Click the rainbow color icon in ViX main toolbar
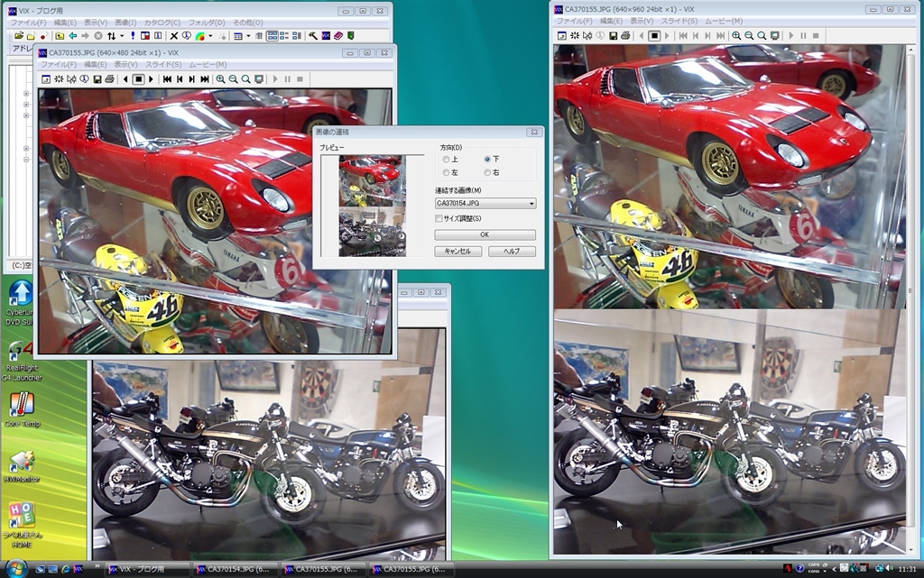Screen dimensions: 924x578 click(x=200, y=36)
